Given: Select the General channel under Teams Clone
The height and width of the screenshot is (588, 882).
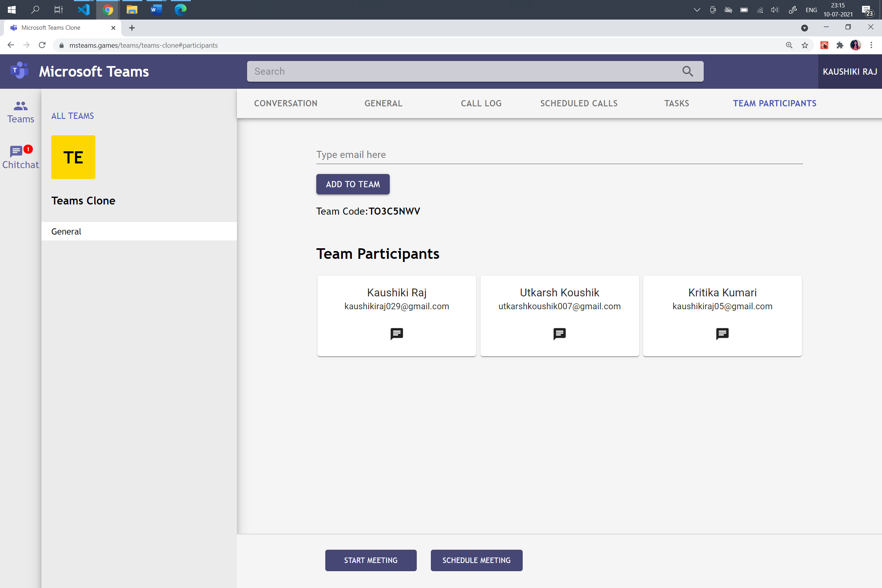Looking at the screenshot, I should [x=66, y=231].
